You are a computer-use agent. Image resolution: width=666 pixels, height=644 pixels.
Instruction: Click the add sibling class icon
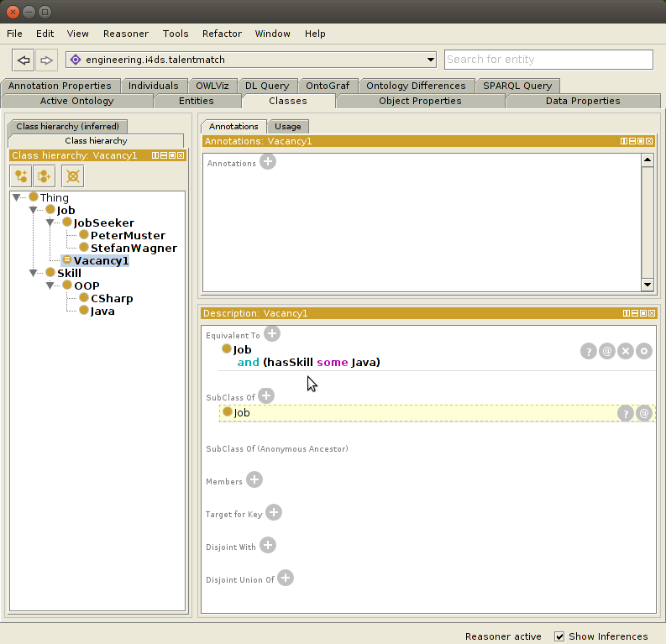pos(45,175)
